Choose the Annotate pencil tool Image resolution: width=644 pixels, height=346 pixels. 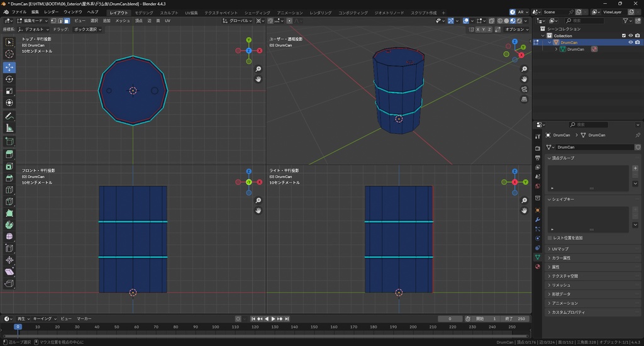pyautogui.click(x=9, y=116)
